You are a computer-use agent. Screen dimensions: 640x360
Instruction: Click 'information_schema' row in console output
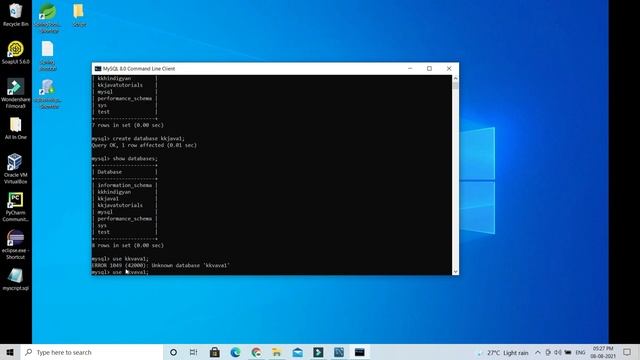[124, 185]
